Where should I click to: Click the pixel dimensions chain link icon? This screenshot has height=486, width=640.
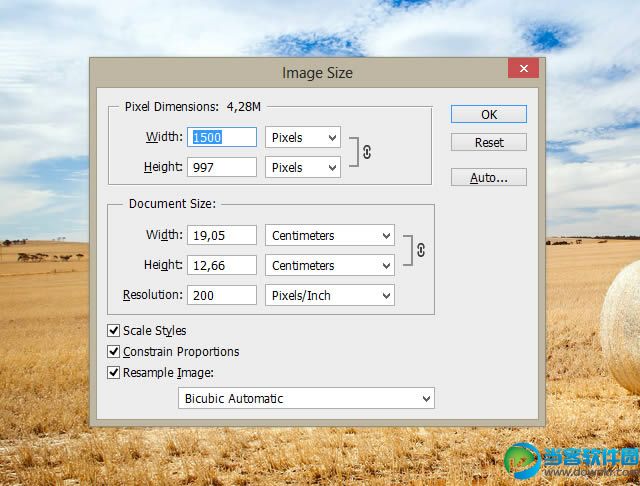(x=367, y=152)
